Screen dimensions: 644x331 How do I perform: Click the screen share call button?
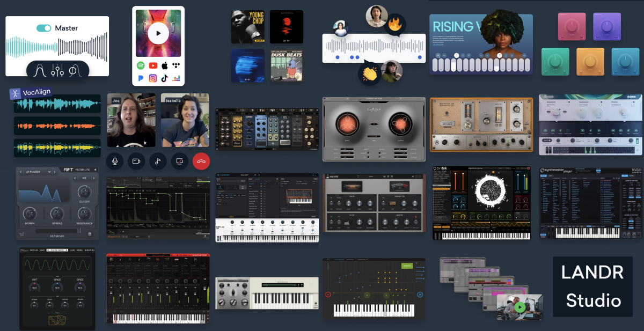180,161
